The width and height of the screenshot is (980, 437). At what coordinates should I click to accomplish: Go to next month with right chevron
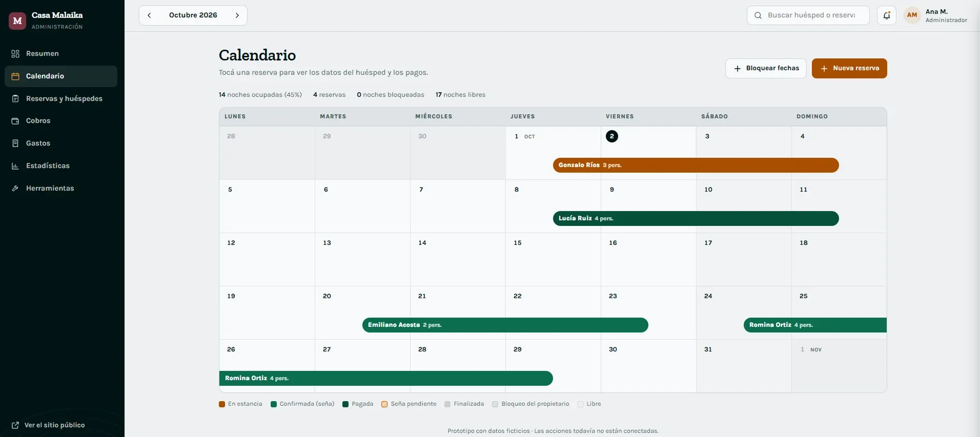pos(237,15)
